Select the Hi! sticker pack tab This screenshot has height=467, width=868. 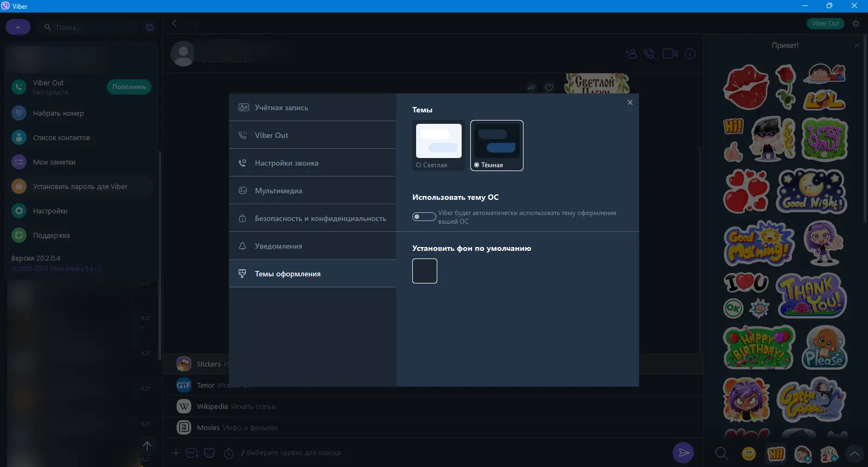click(x=776, y=453)
